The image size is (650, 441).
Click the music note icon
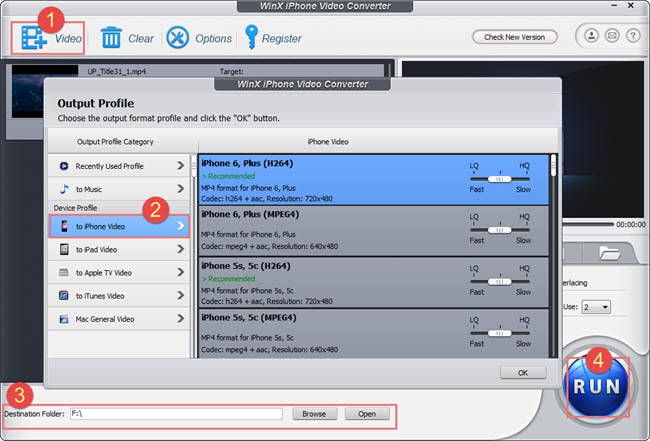point(64,189)
